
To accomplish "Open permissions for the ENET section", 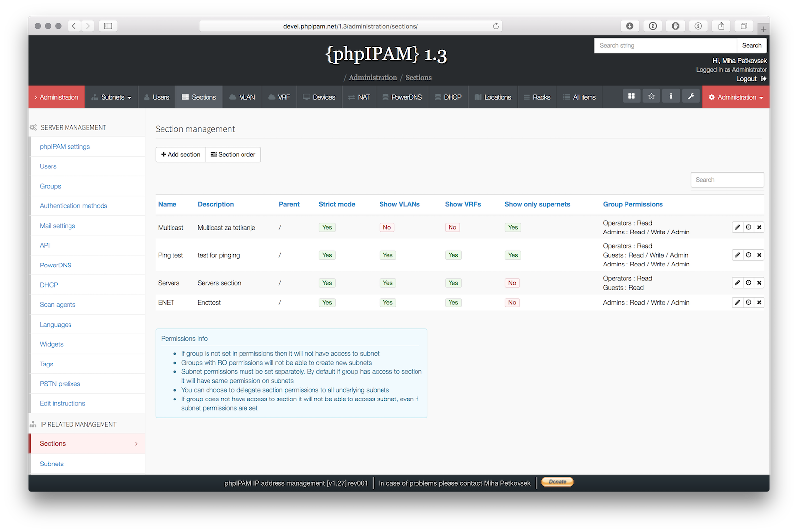I will [748, 302].
